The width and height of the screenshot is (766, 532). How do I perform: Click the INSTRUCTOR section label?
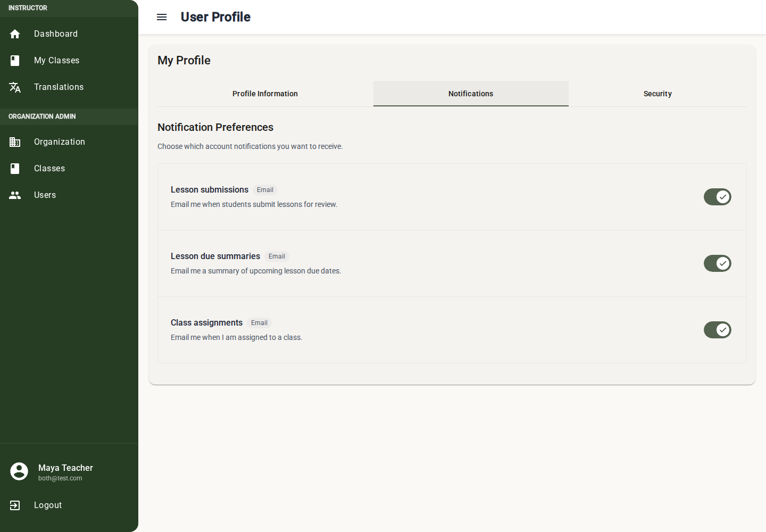(28, 8)
